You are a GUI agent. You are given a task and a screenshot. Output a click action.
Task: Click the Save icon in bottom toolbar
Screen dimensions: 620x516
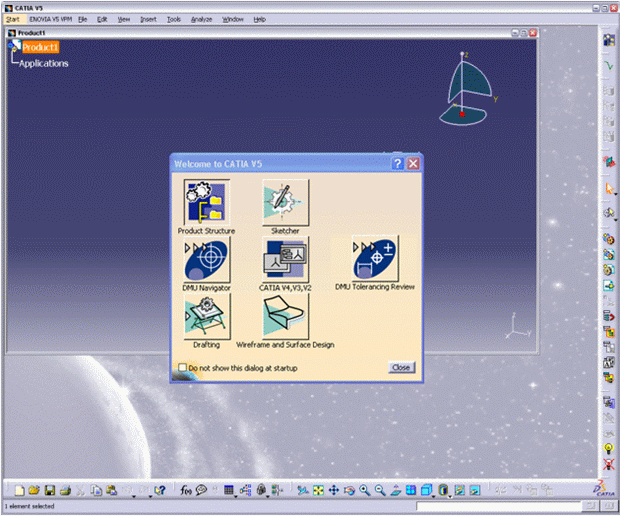pyautogui.click(x=49, y=490)
